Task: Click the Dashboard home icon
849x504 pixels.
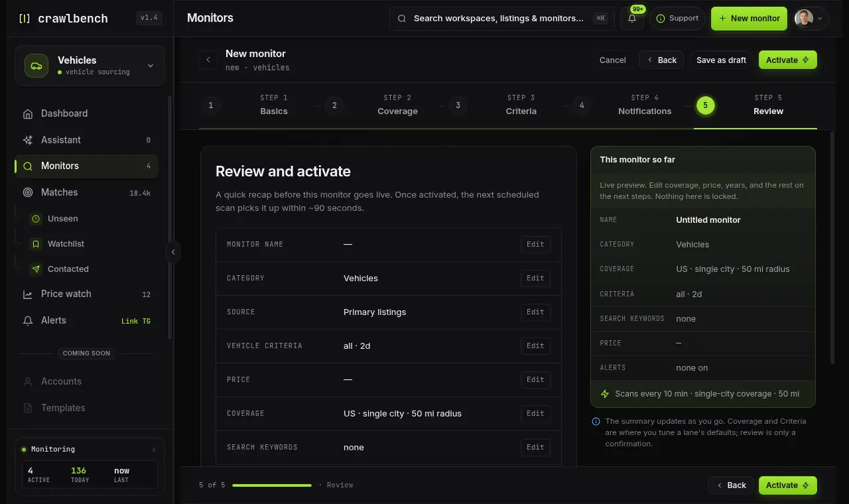Action: tap(28, 113)
